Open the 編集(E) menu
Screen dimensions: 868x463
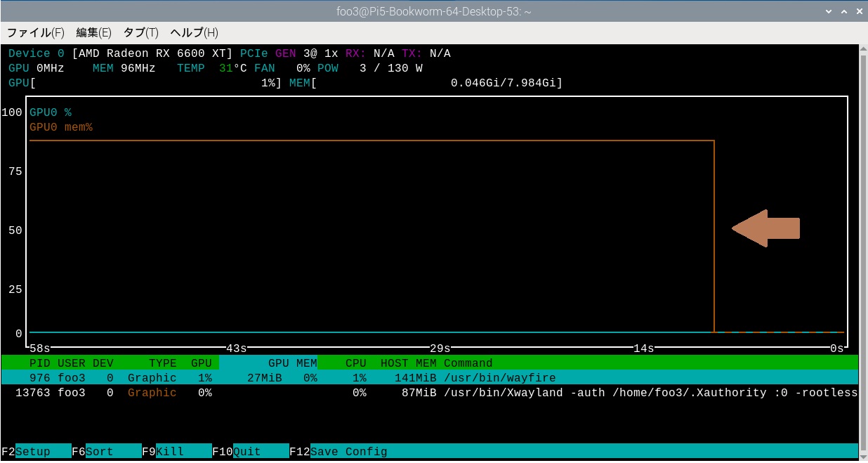coord(93,32)
